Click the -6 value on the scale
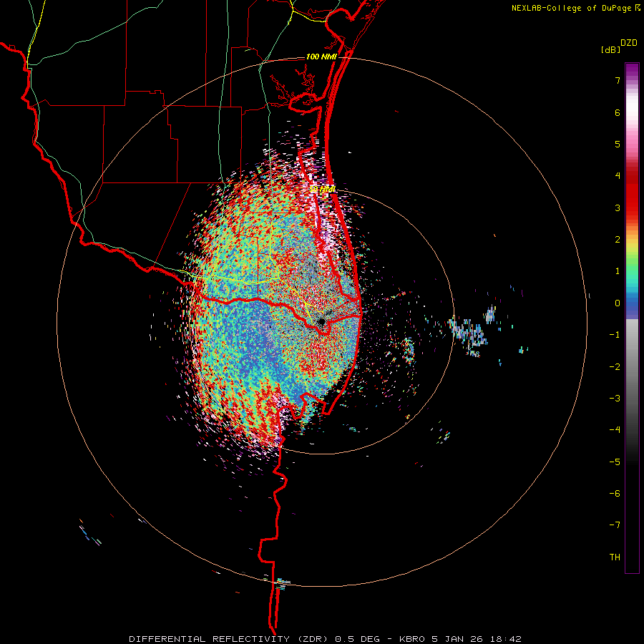The width and height of the screenshot is (644, 644). [x=615, y=494]
